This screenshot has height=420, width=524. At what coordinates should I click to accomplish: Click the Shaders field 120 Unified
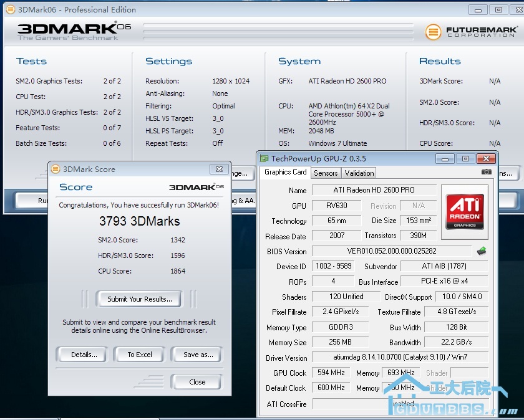tap(346, 296)
